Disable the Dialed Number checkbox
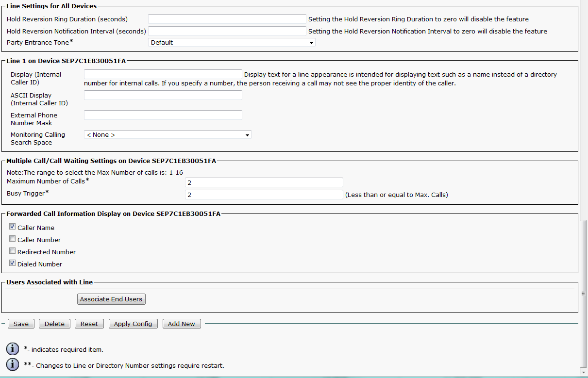This screenshot has height=378, width=588. [x=13, y=263]
